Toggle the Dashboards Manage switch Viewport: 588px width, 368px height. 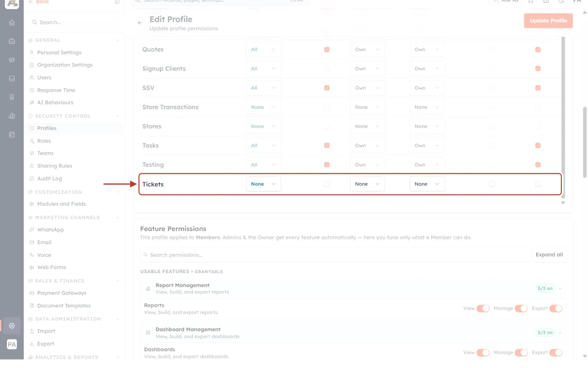pos(521,353)
